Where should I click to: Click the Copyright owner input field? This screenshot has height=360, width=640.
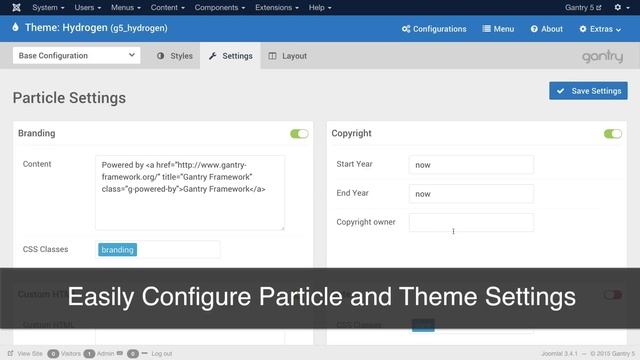point(471,222)
